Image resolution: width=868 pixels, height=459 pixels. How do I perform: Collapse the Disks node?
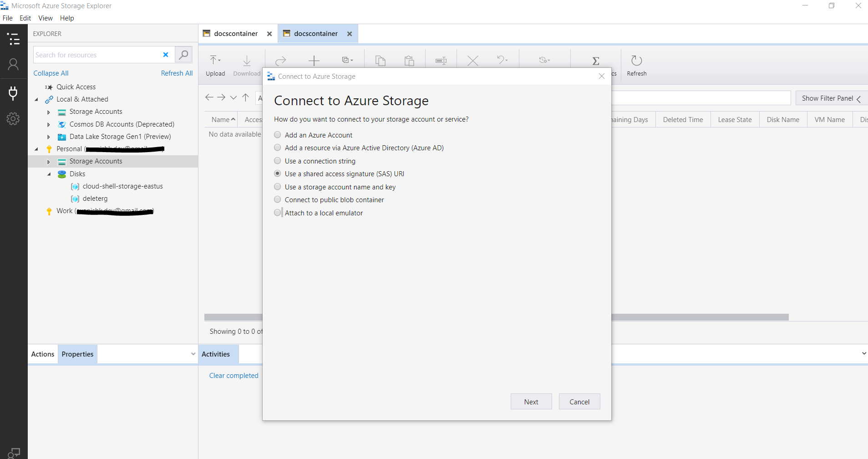point(49,174)
